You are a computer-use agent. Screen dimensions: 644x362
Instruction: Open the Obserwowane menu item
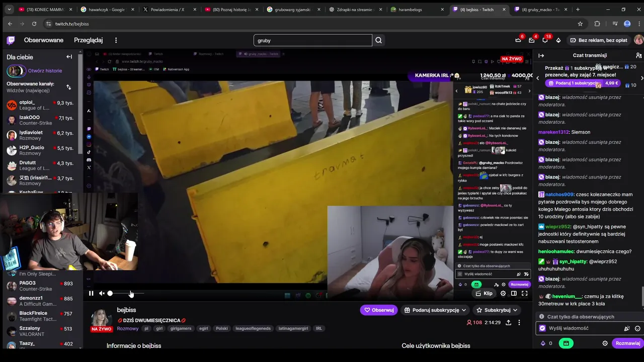coord(44,40)
